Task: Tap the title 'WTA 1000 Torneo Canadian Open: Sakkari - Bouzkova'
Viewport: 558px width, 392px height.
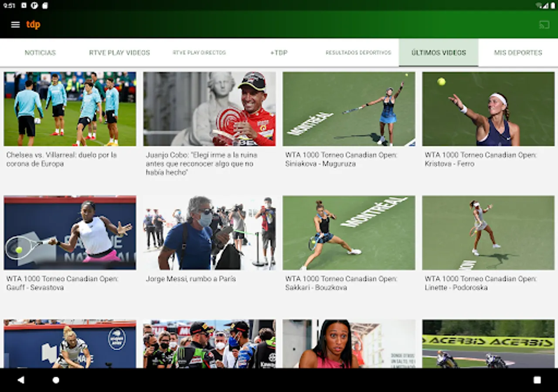Action: coord(341,283)
